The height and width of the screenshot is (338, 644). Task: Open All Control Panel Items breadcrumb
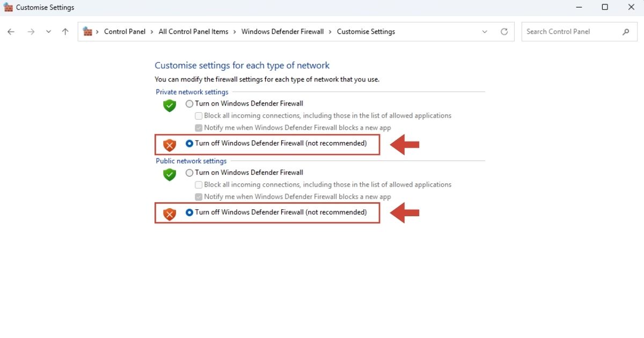tap(194, 32)
